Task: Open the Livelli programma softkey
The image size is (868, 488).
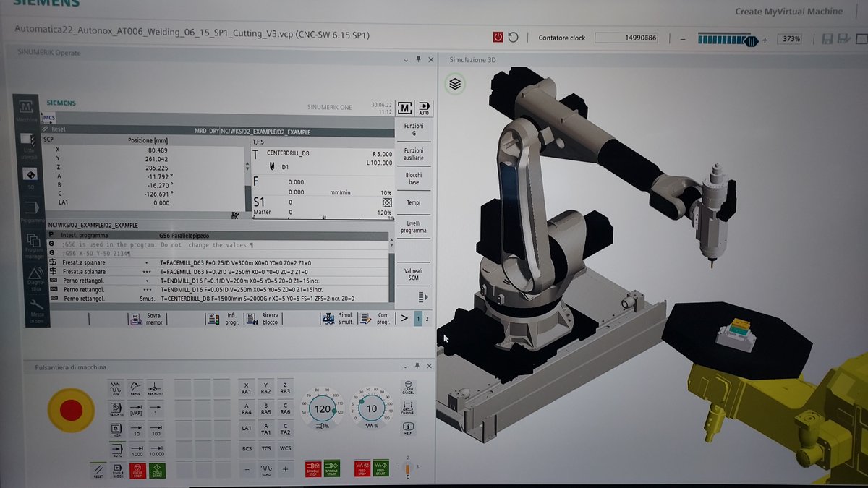Action: [x=414, y=226]
